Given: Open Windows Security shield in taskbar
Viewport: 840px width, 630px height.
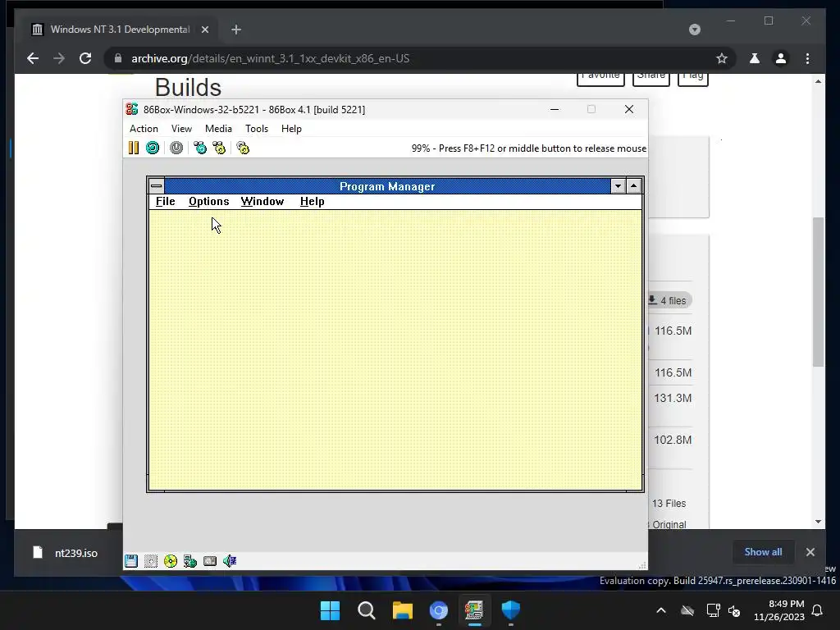Looking at the screenshot, I should click(510, 610).
